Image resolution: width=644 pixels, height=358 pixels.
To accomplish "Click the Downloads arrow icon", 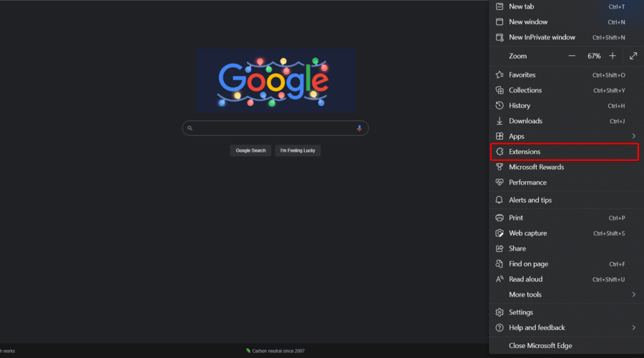I will click(x=499, y=121).
